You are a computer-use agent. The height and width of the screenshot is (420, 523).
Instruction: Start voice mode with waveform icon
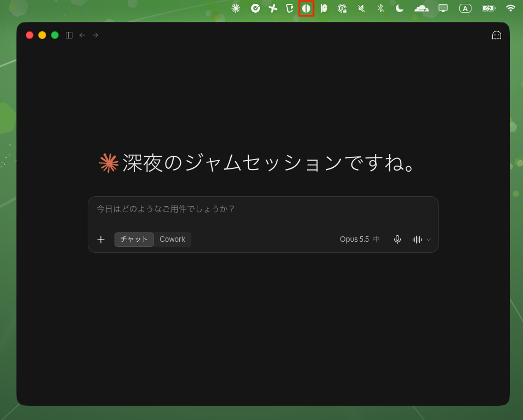click(x=417, y=240)
